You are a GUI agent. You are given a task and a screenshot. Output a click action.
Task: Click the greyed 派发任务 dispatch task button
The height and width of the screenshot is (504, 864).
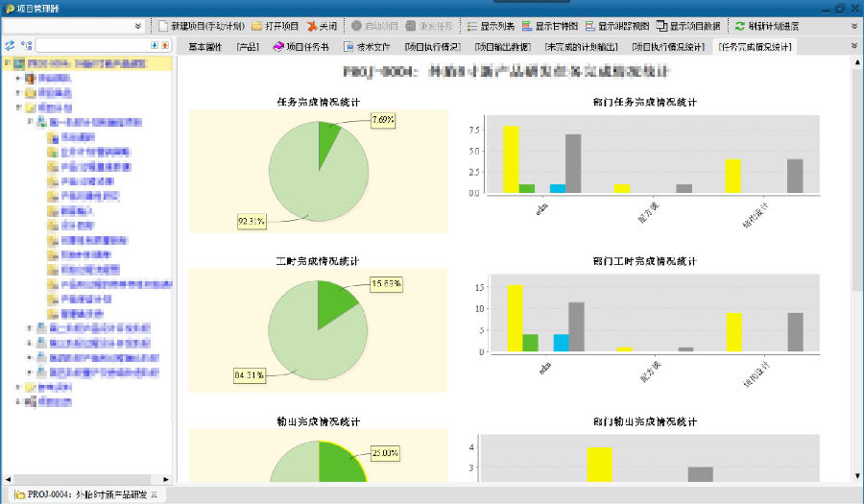[x=429, y=26]
